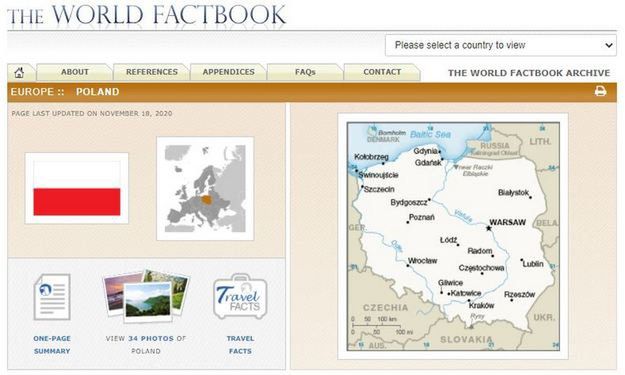Click The World Factbook title logo
Screen dimensions: 625x375
pos(146,15)
